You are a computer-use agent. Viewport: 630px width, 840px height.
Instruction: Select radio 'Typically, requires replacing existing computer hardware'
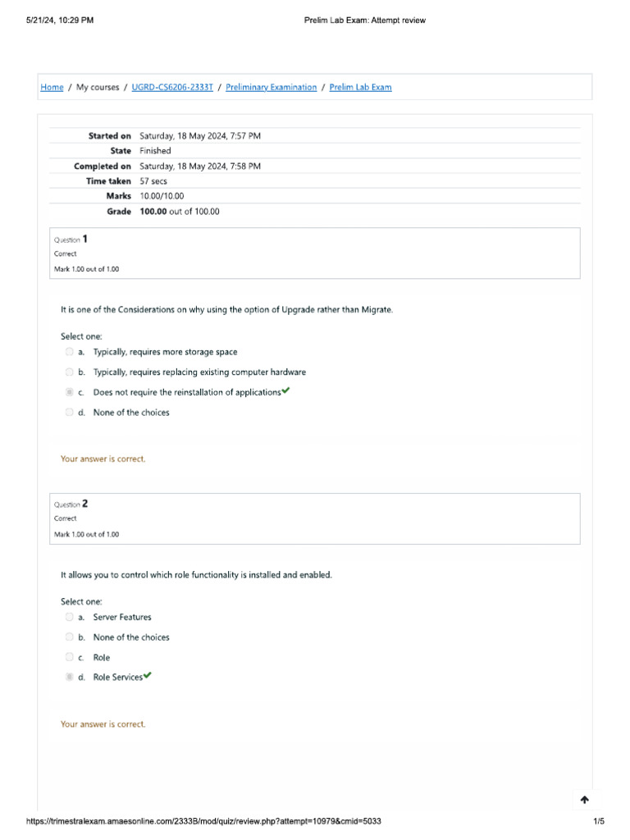pos(70,372)
